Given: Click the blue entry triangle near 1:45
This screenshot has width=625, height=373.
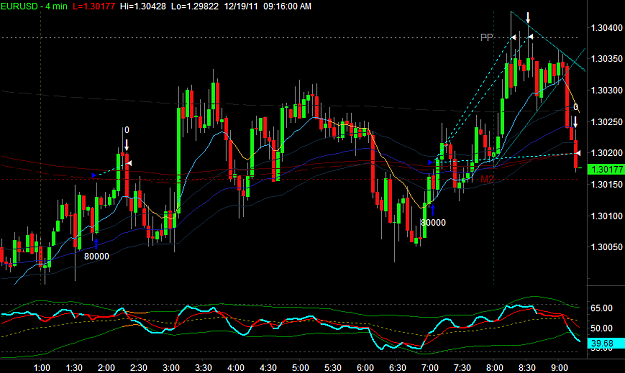Looking at the screenshot, I should pos(94,175).
